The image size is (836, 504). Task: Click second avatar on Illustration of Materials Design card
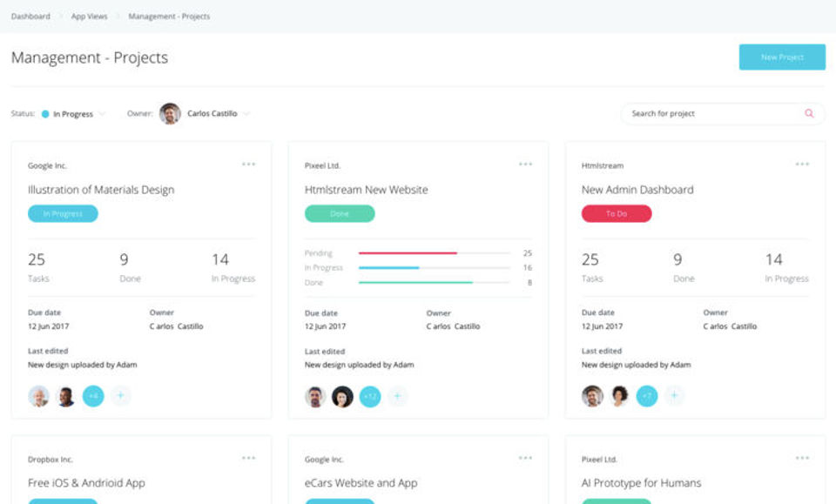[x=65, y=396]
